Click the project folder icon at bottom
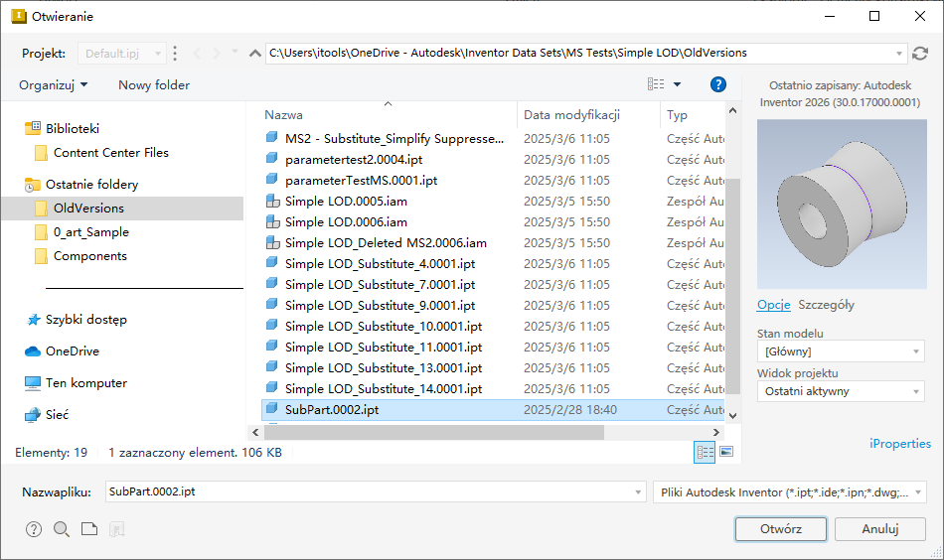944x560 pixels. [x=89, y=529]
